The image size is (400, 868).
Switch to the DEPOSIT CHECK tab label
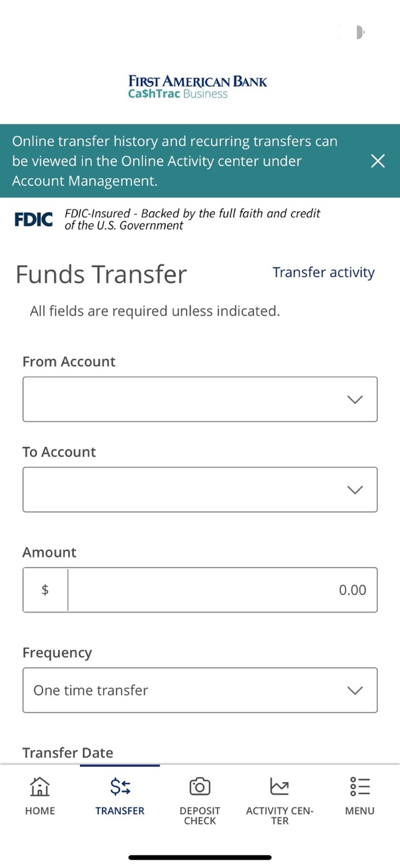(x=200, y=816)
